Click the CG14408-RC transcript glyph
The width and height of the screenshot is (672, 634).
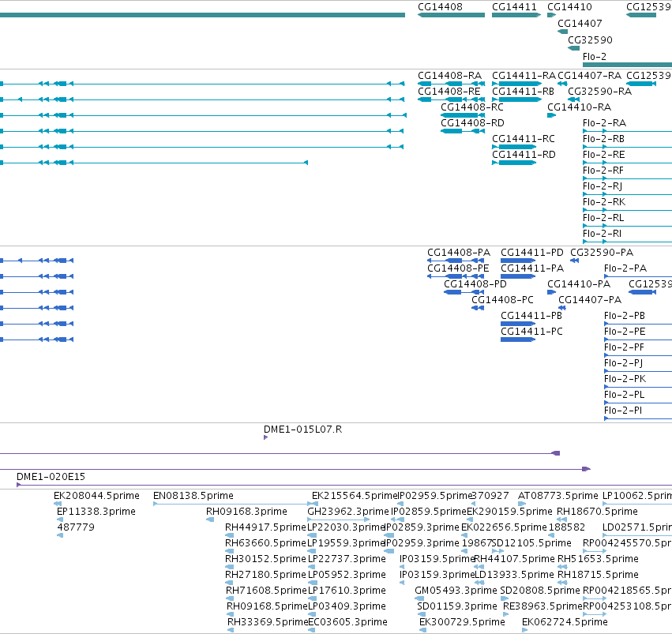point(463,115)
